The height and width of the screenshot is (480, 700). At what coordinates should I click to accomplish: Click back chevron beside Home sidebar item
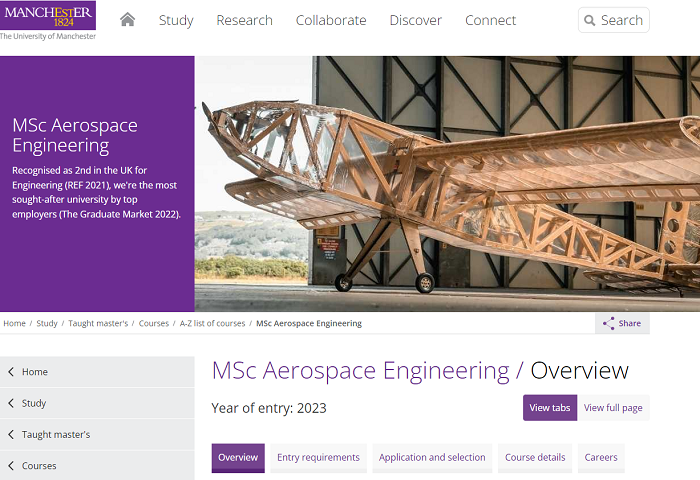(x=11, y=372)
